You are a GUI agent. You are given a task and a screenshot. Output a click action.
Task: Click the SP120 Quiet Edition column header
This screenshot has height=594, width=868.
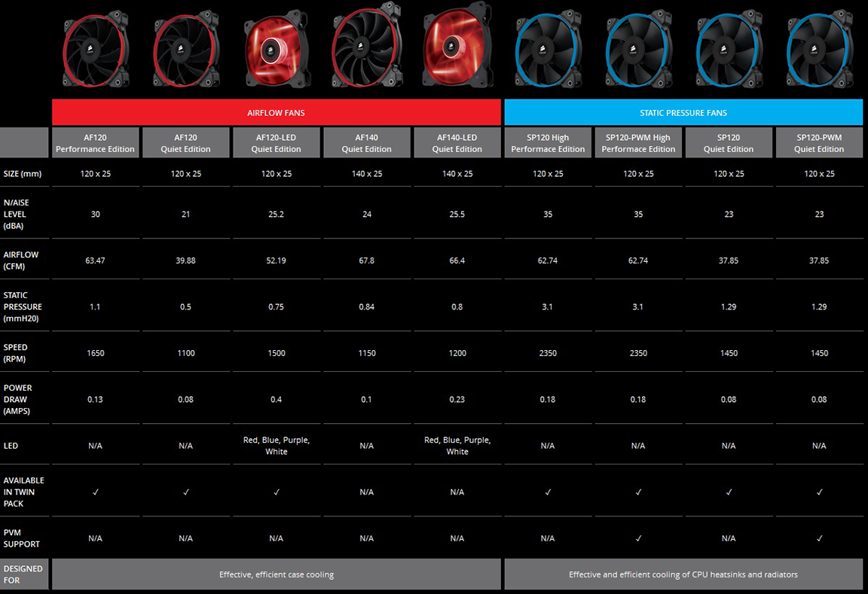[729, 143]
